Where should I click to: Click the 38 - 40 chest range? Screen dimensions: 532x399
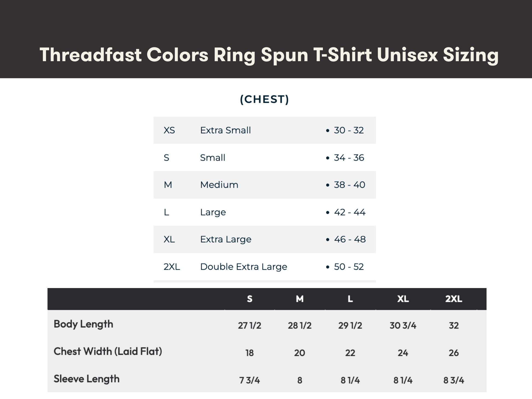(x=349, y=185)
